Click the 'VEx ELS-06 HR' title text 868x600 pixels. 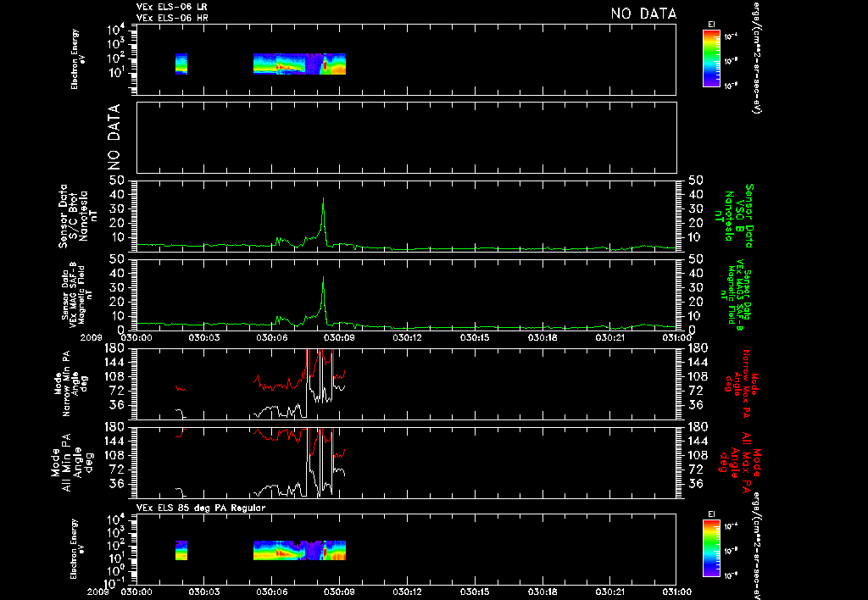172,19
